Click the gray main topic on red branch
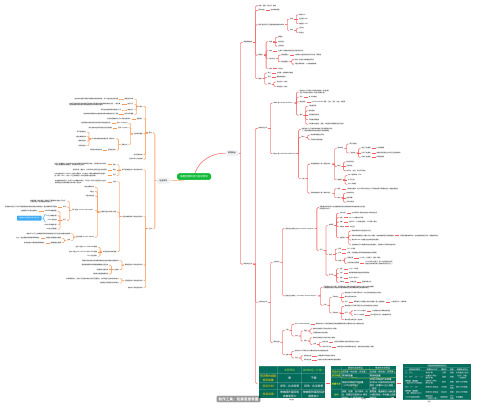 (231, 153)
